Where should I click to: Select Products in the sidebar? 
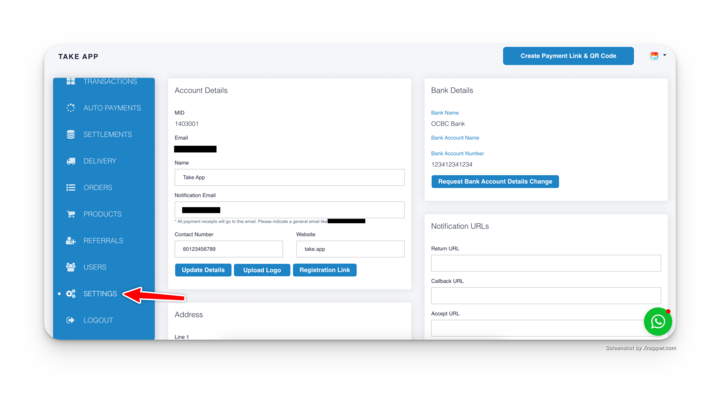[102, 214]
